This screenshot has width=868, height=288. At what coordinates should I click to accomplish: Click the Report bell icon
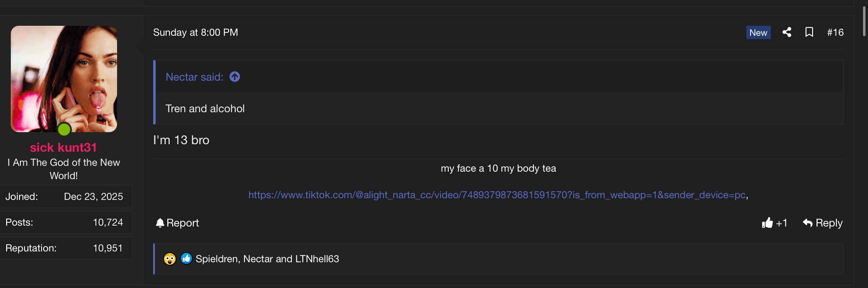160,223
